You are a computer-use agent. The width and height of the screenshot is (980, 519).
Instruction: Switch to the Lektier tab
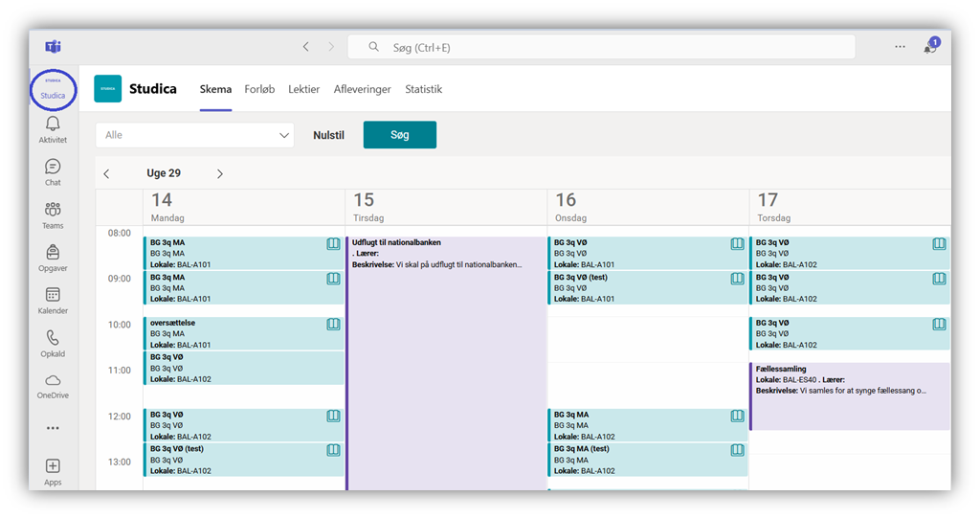[303, 89]
